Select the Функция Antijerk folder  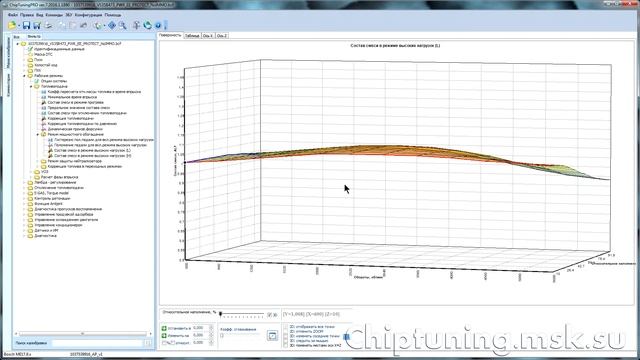[x=48, y=204]
